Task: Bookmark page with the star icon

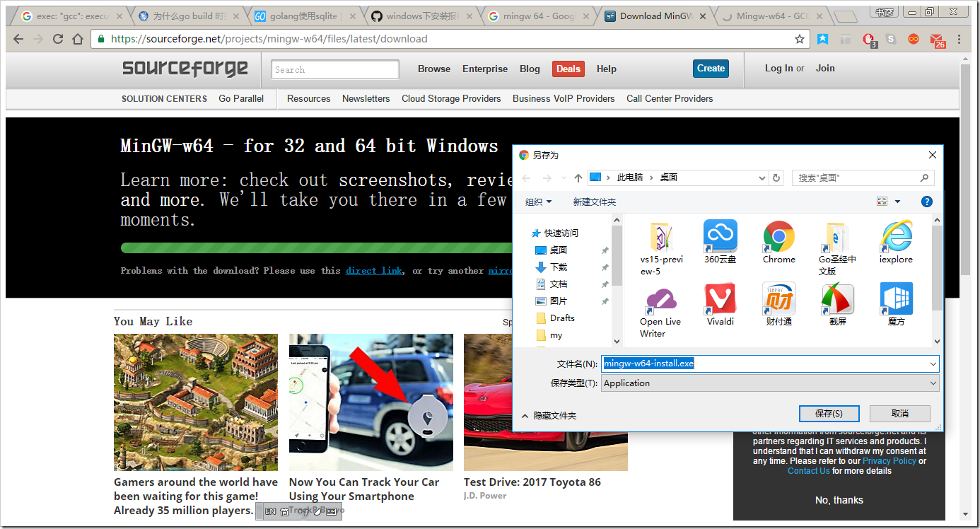Action: (x=800, y=40)
